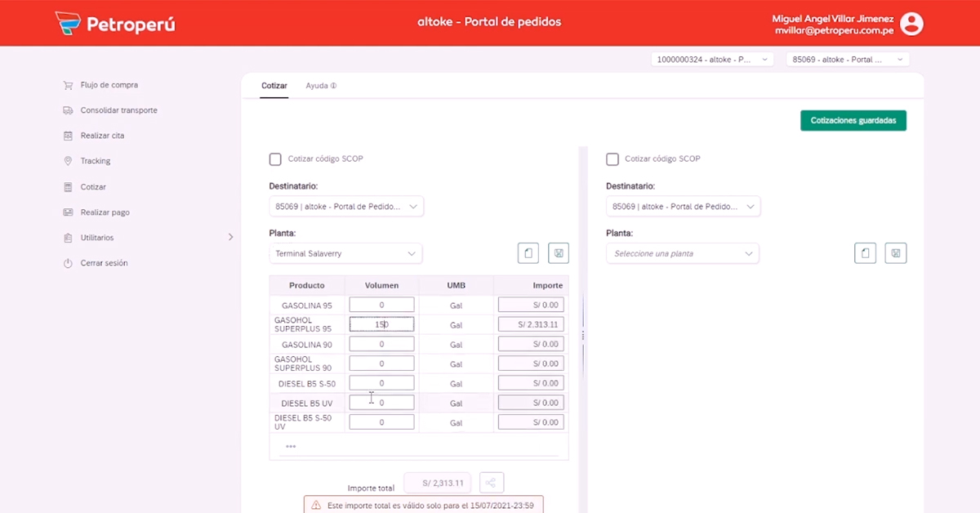This screenshot has height=513, width=980.
Task: Click the share icon next to Importe total
Action: click(x=492, y=483)
